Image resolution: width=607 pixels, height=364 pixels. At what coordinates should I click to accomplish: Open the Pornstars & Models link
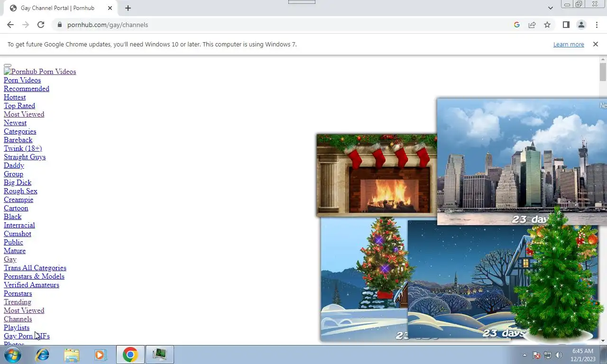(34, 276)
